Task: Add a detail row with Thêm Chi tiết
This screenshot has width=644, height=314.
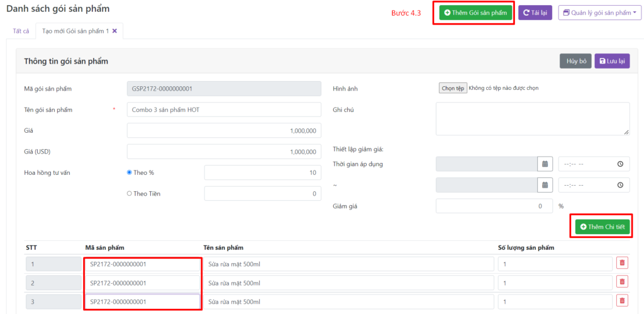Action: pos(602,227)
